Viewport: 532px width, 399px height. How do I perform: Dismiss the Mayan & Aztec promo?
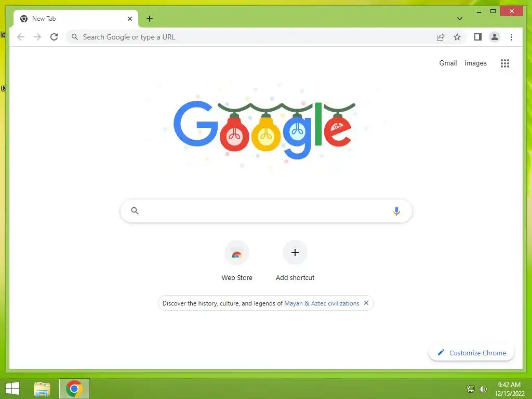(366, 303)
